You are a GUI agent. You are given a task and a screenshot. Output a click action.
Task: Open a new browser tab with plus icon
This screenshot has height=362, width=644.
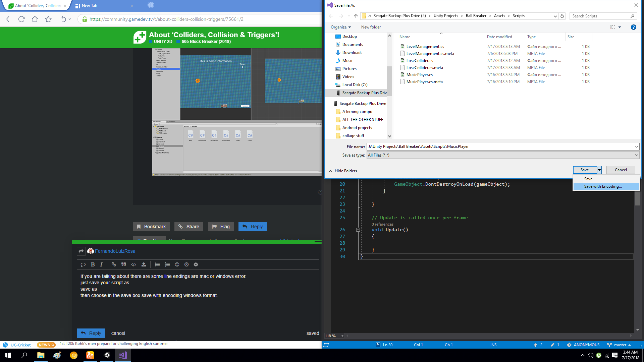[x=151, y=5]
